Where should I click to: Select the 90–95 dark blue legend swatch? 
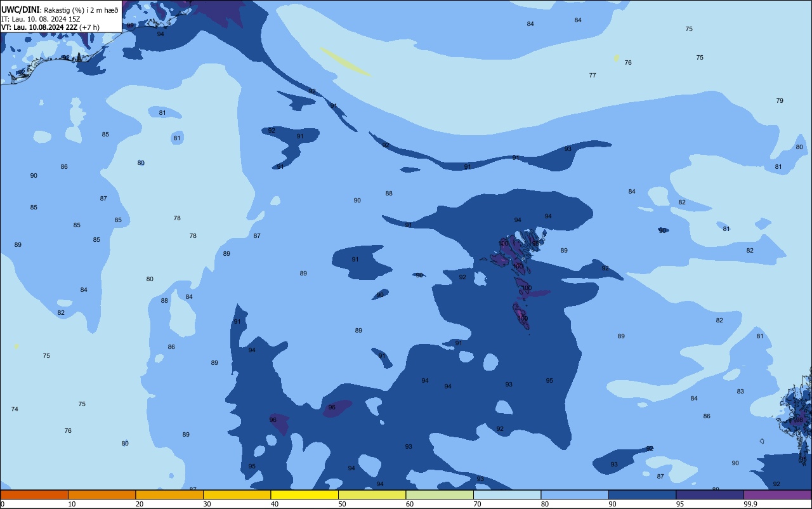(x=642, y=494)
